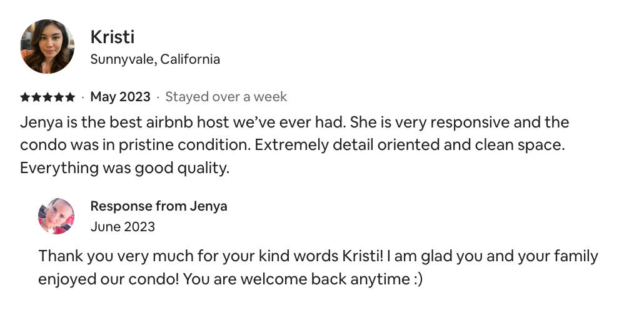Click the first star of the rating
Image resolution: width=644 pixels, height=325 pixels.
coord(25,97)
